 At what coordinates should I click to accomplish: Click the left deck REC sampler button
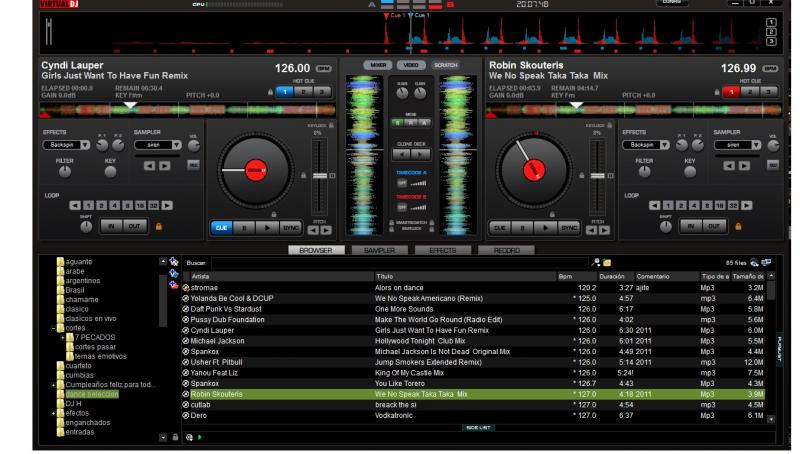tap(193, 165)
